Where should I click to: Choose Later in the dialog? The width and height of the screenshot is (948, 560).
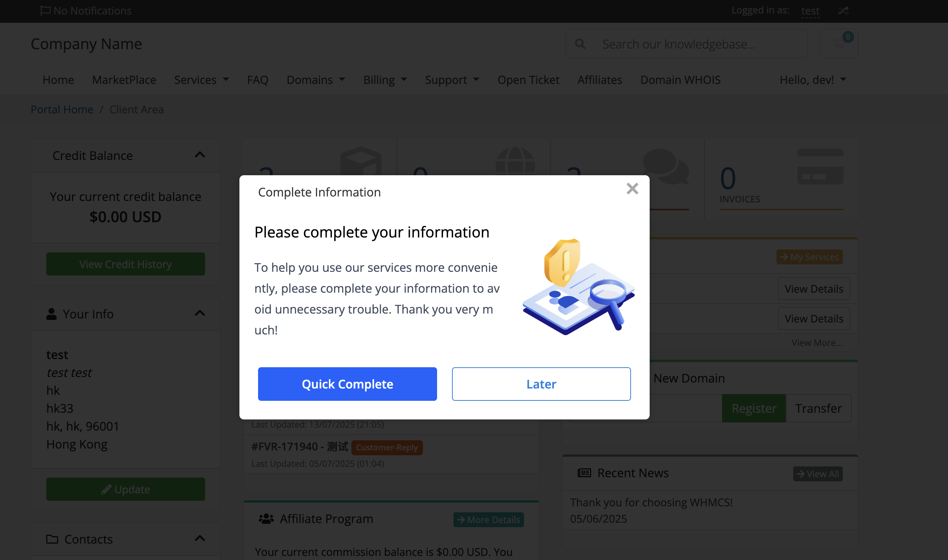(541, 384)
